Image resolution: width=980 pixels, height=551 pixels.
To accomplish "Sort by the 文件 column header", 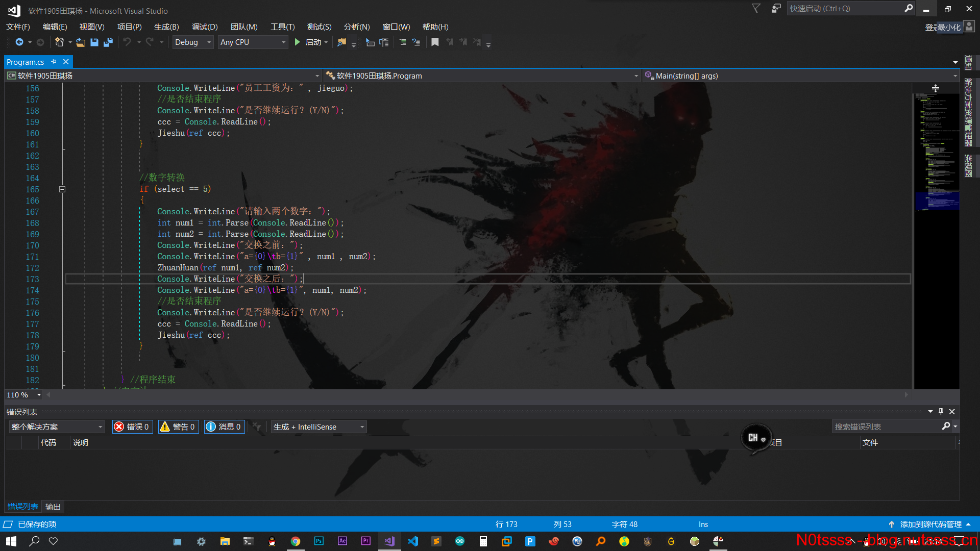I will click(870, 442).
